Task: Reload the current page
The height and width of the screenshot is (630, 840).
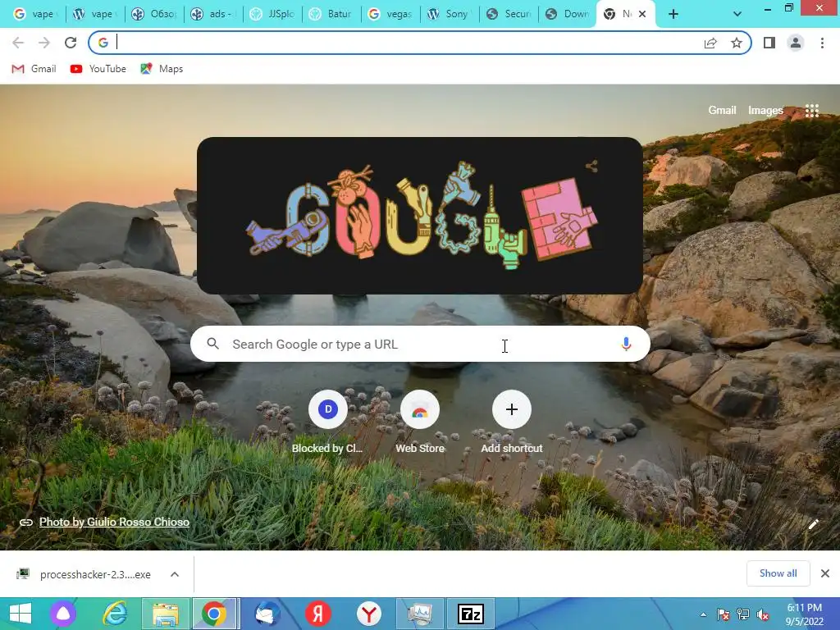Action: (x=71, y=43)
